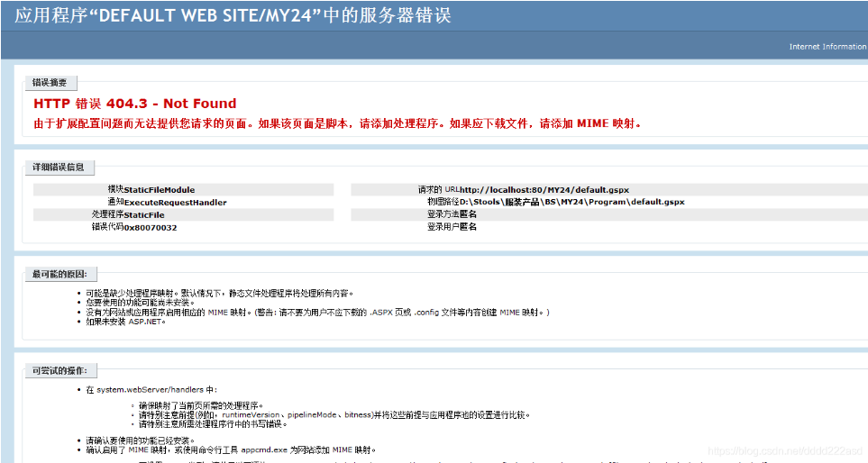
Task: Click the sub-bullet '确保映射了当前页所需的处理程序'
Action: tap(201, 405)
